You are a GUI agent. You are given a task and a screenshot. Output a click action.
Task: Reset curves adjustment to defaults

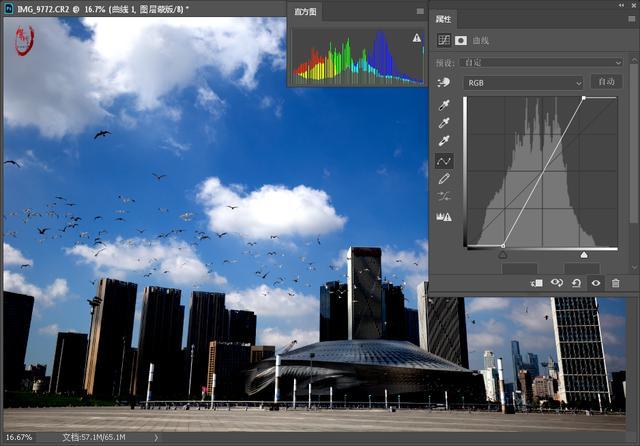(x=576, y=283)
